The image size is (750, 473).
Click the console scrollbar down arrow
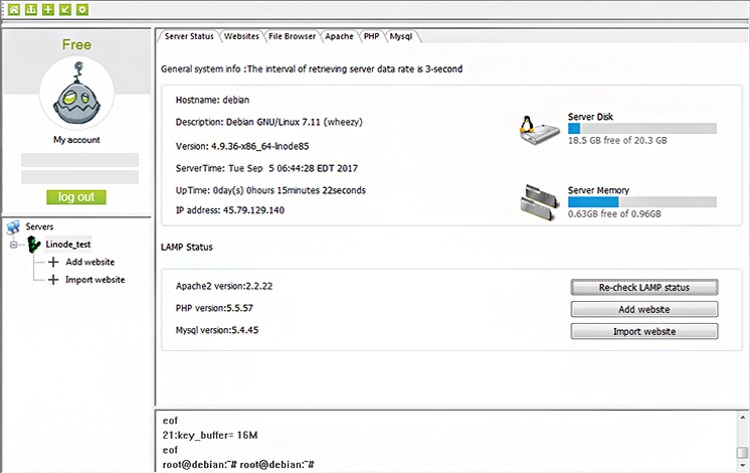point(742,466)
